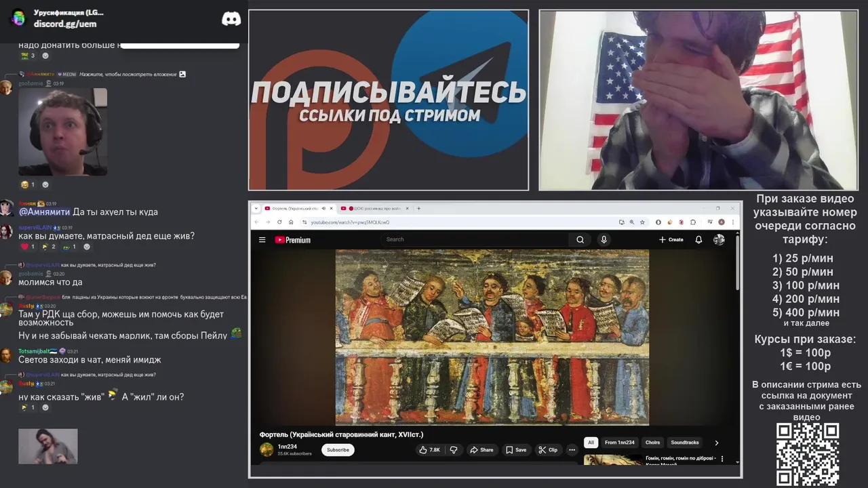Open the 1nn234 channel name link
The width and height of the screenshot is (868, 488).
click(x=288, y=447)
